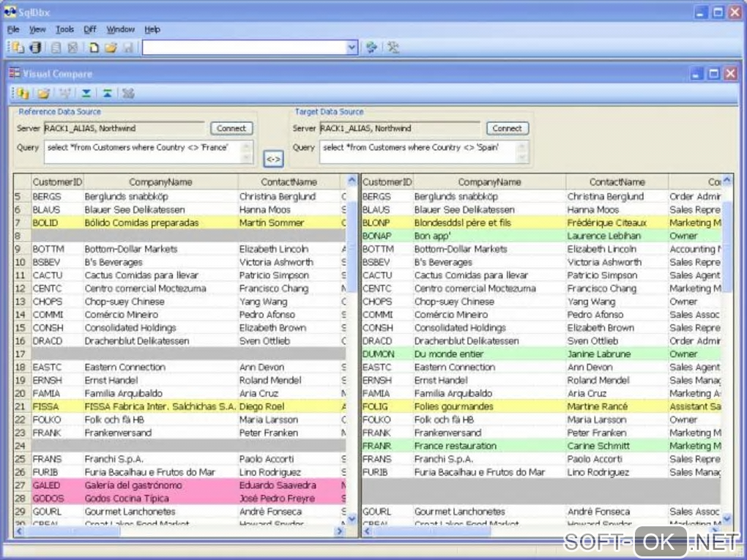The width and height of the screenshot is (747, 560).
Task: Create a new blank document from main toolbar
Action: 94,47
